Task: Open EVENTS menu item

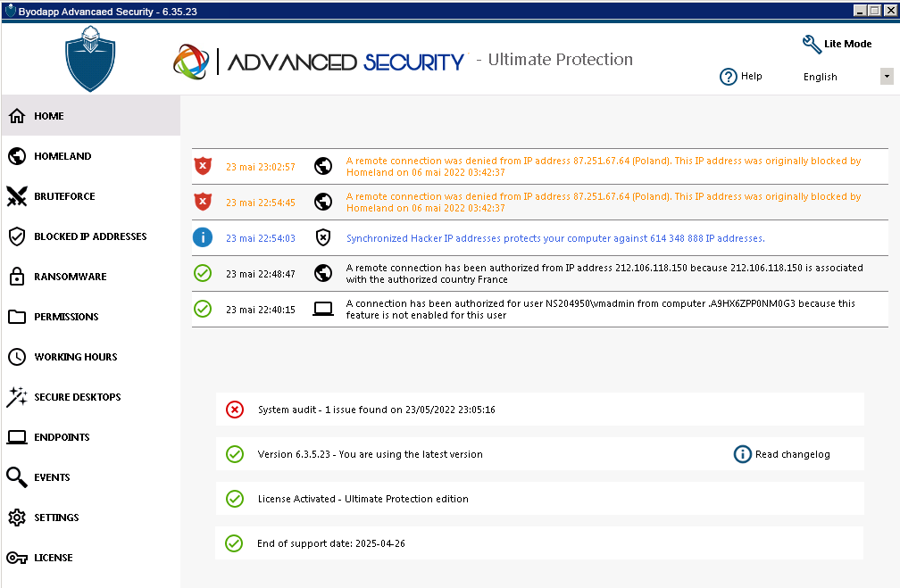Action: tap(91, 477)
